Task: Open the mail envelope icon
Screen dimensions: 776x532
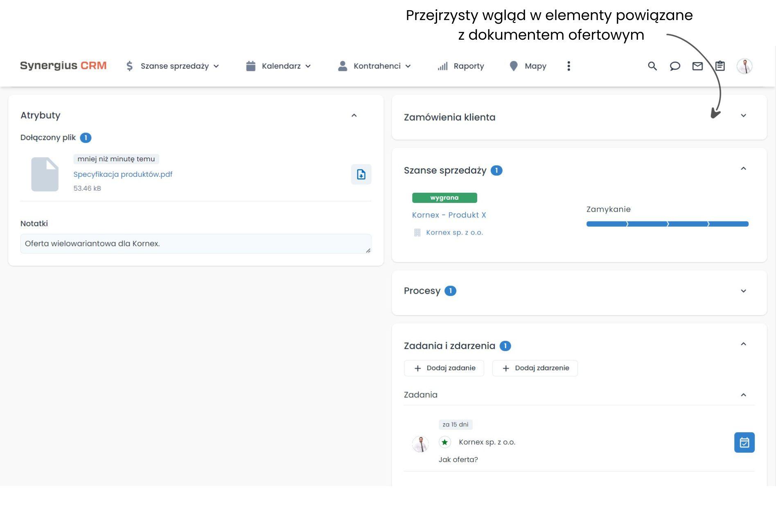Action: click(x=697, y=66)
